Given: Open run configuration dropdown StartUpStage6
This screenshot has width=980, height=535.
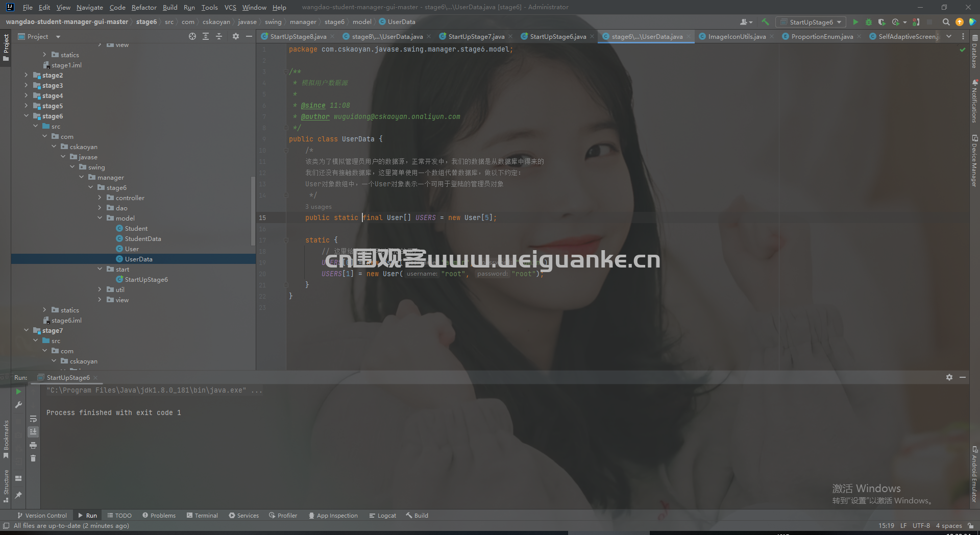Looking at the screenshot, I should [811, 22].
